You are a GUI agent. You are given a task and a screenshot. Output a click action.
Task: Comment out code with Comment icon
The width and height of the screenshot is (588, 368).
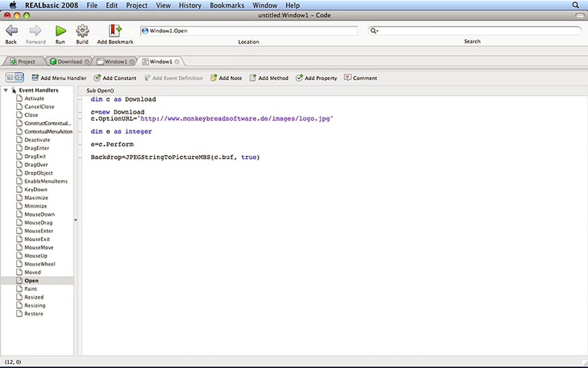pos(348,78)
